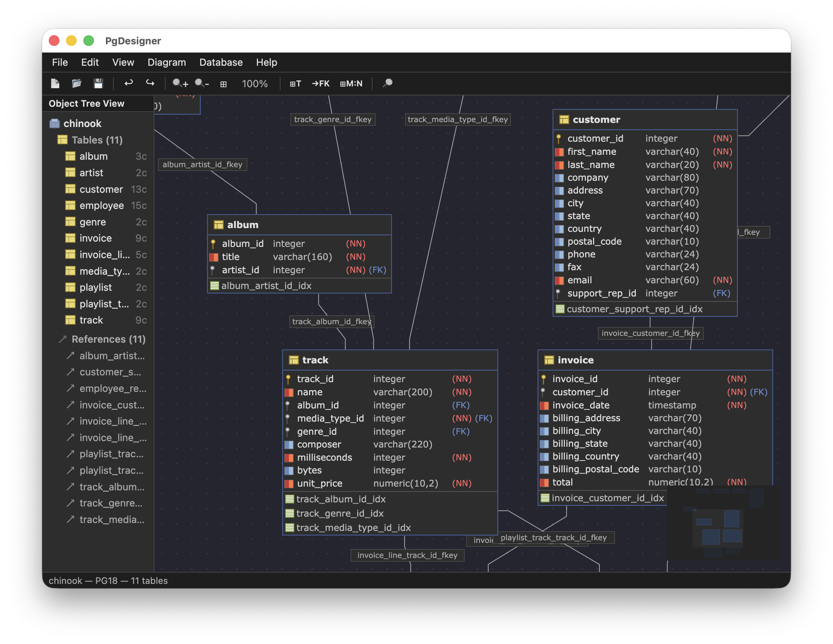Open the Database menu
Image resolution: width=833 pixels, height=644 pixels.
221,62
